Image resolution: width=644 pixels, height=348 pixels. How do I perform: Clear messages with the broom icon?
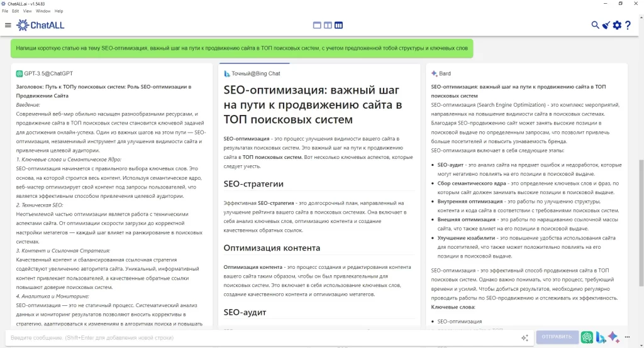[606, 25]
